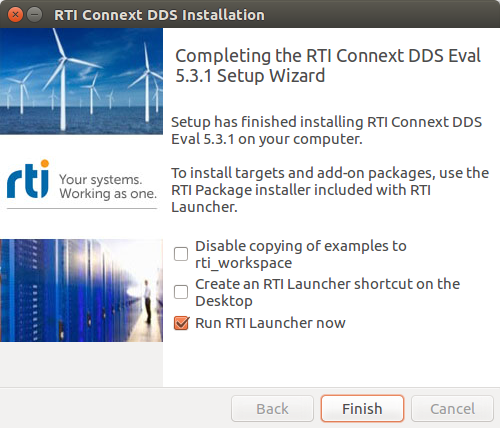This screenshot has width=500, height=428.
Task: Click 'To install targets and add-on packages' text
Action: (330, 190)
